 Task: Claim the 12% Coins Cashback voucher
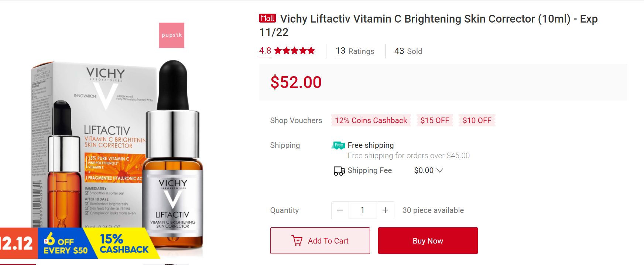click(371, 120)
